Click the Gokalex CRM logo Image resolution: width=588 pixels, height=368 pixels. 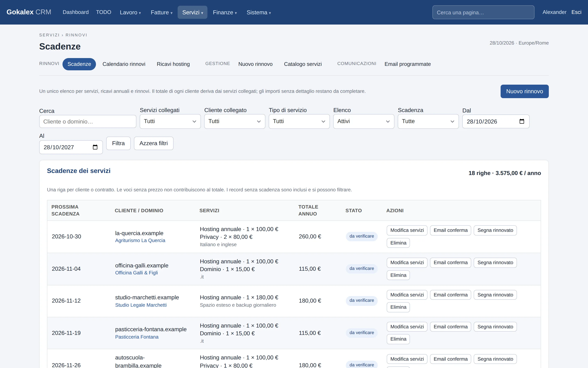coord(29,12)
